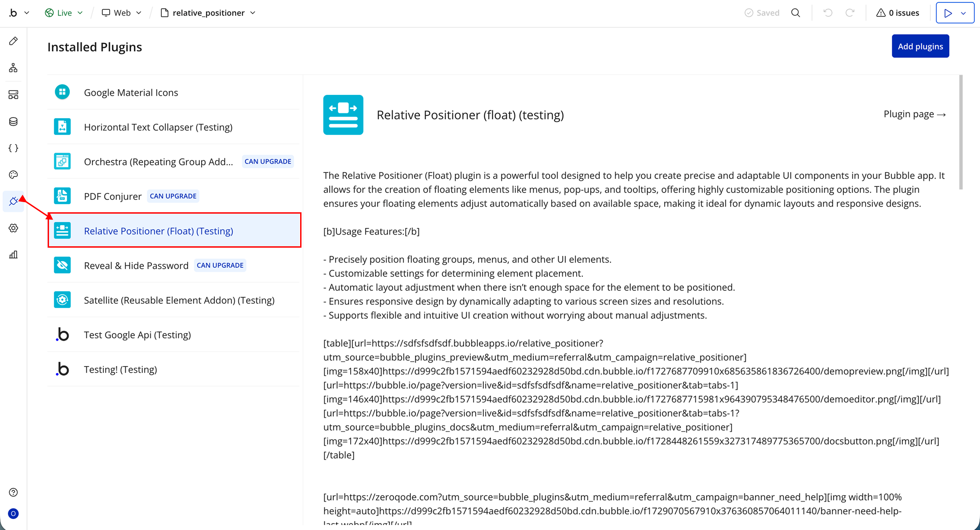Image resolution: width=980 pixels, height=530 pixels.
Task: Expand the Live version dropdown
Action: point(64,13)
